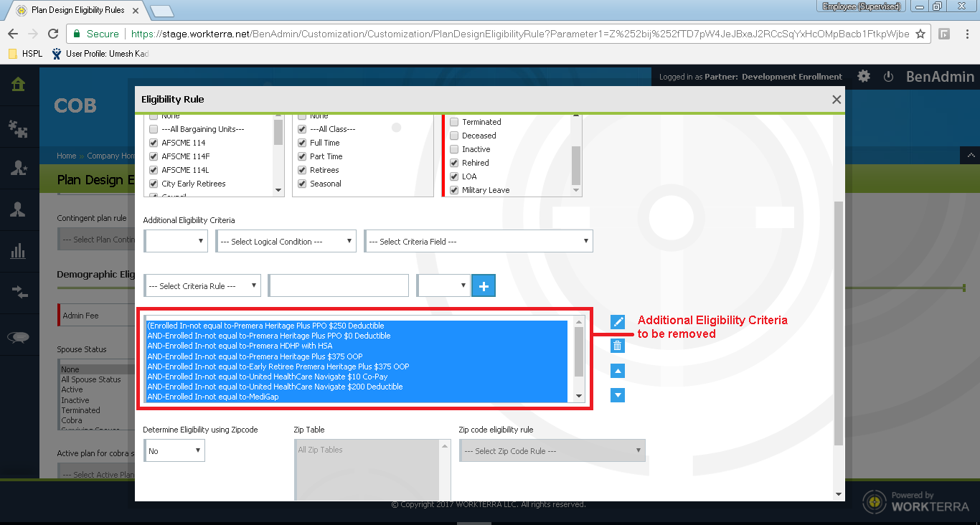Click scrollbar thumb of criteria listbox
Viewport: 980px width, 525px height.
(579, 351)
